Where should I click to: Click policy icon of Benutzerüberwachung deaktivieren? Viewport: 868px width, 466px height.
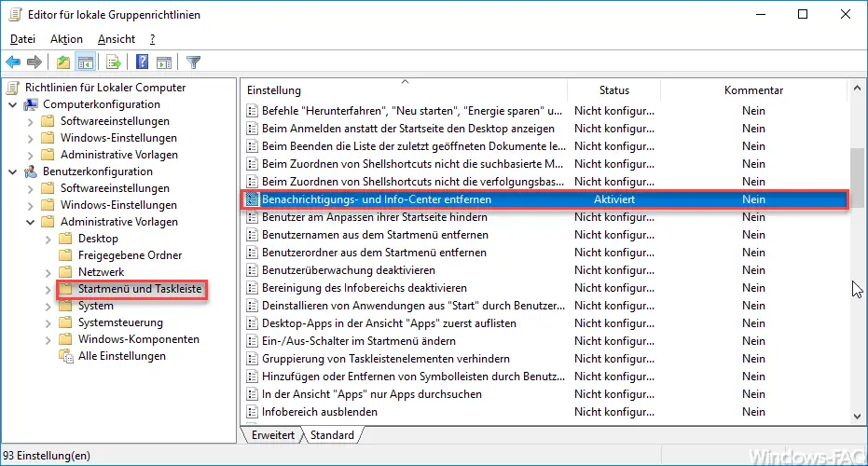click(253, 270)
